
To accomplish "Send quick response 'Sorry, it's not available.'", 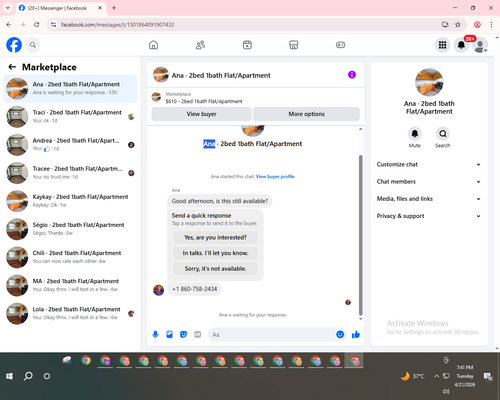I will (215, 269).
